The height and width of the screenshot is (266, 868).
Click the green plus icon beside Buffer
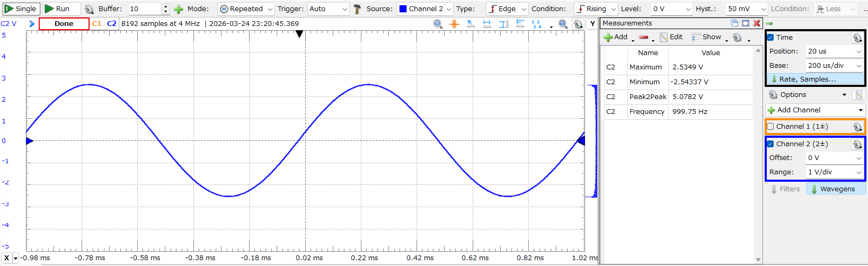(179, 9)
